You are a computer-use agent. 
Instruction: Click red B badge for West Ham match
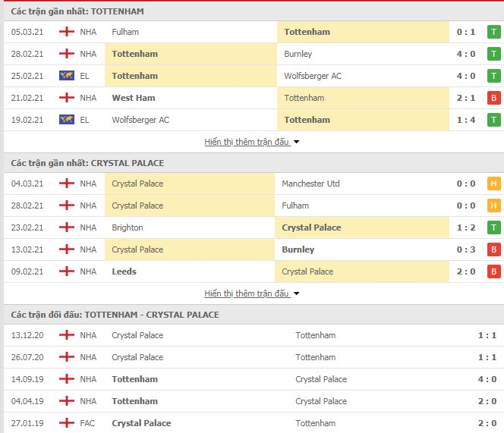click(x=493, y=98)
